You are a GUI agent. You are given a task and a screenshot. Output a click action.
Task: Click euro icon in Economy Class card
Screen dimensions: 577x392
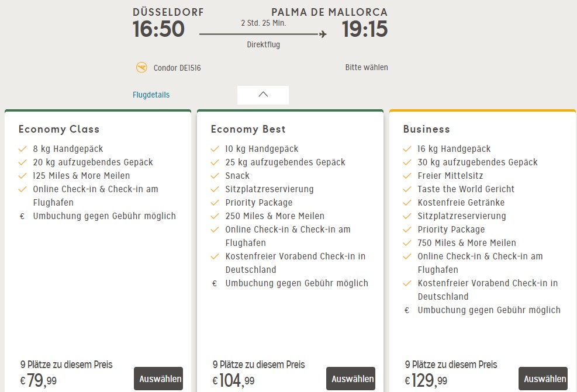22,216
